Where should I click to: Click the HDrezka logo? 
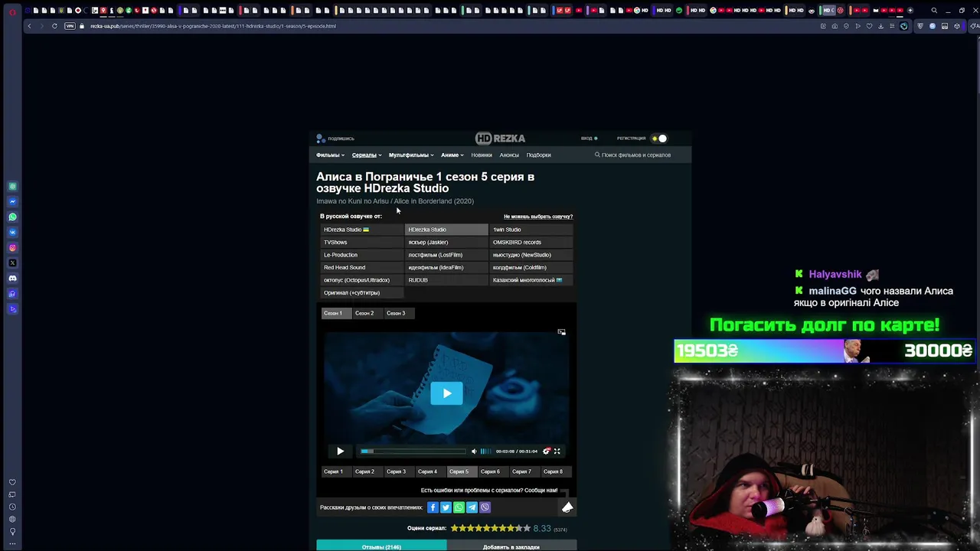(500, 139)
